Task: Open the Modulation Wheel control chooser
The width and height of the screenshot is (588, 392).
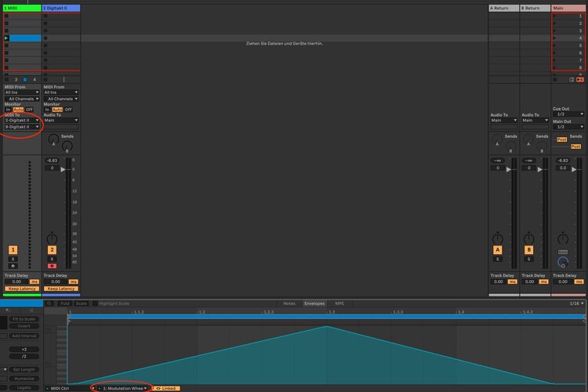Action: point(122,388)
